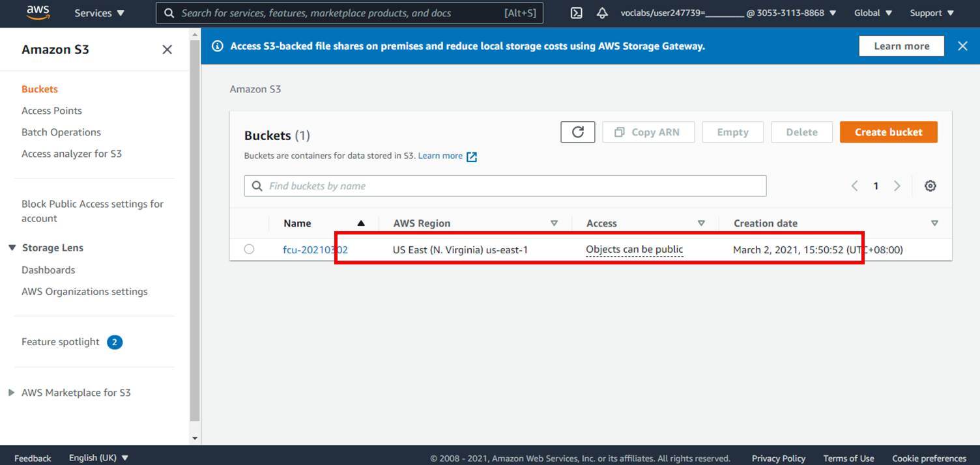
Task: Click the Empty button
Action: pyautogui.click(x=733, y=132)
